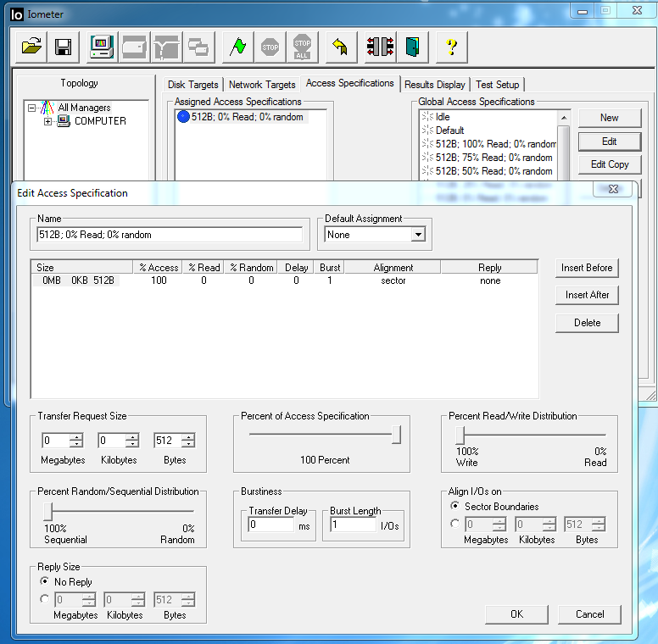Viewport: 658px width, 644px height.
Task: Click the Iometer title bar logo
Action: [16, 14]
